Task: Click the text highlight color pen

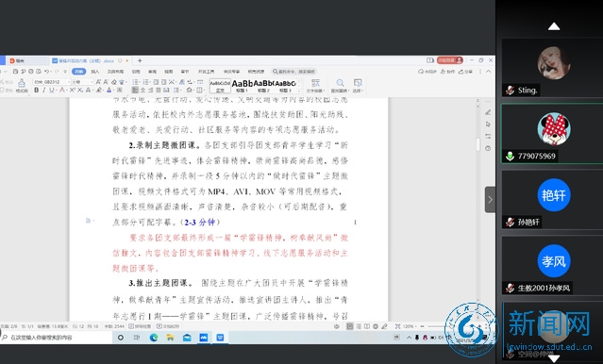Action: click(x=98, y=90)
